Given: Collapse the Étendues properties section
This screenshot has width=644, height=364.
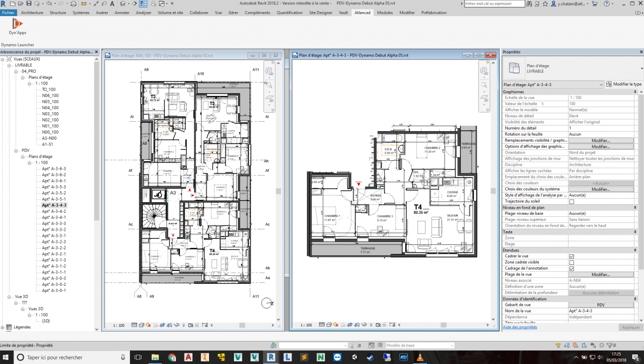Looking at the screenshot, I should pos(635,250).
